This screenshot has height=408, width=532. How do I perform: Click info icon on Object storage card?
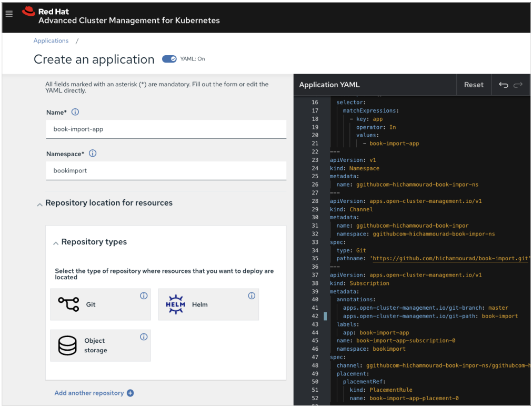click(x=144, y=337)
